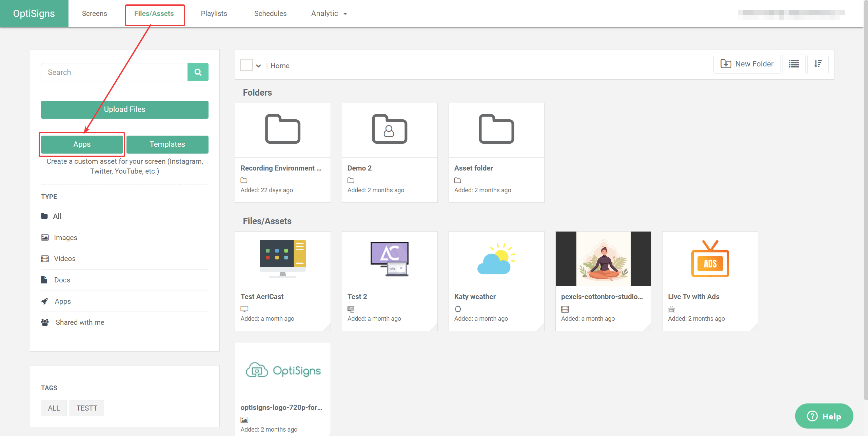Click small screen icon under Test AeriCast
868x436 pixels.
pyautogui.click(x=244, y=309)
